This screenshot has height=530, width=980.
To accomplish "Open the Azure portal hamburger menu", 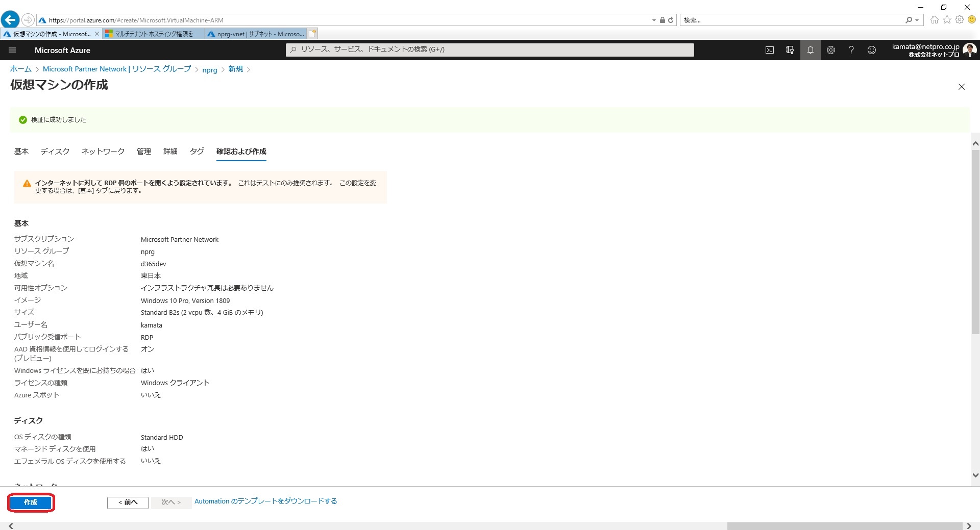I will tap(13, 50).
